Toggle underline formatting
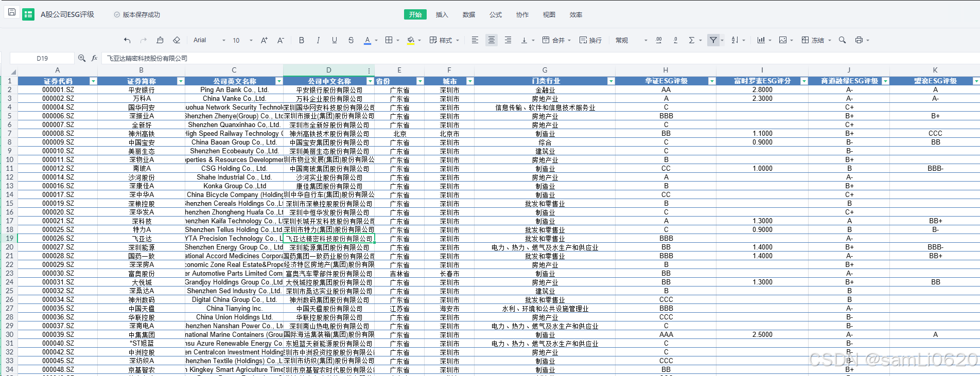Screen dimensions: 980x376 coord(335,40)
